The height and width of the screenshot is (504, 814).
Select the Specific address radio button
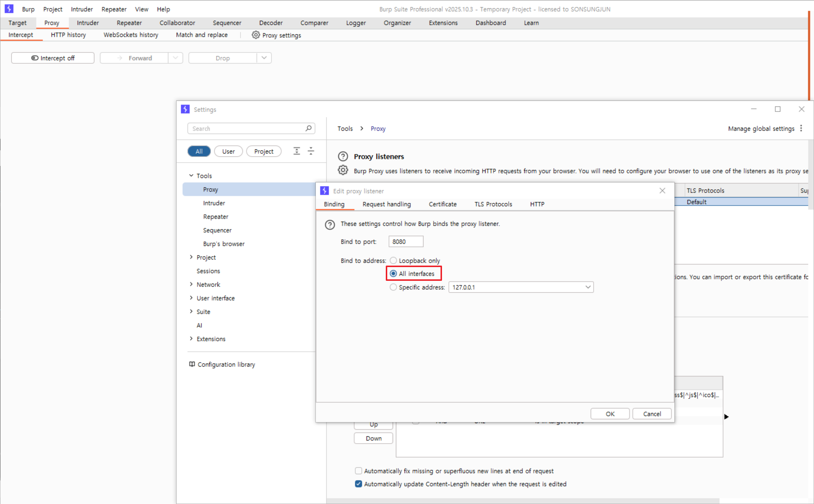393,287
